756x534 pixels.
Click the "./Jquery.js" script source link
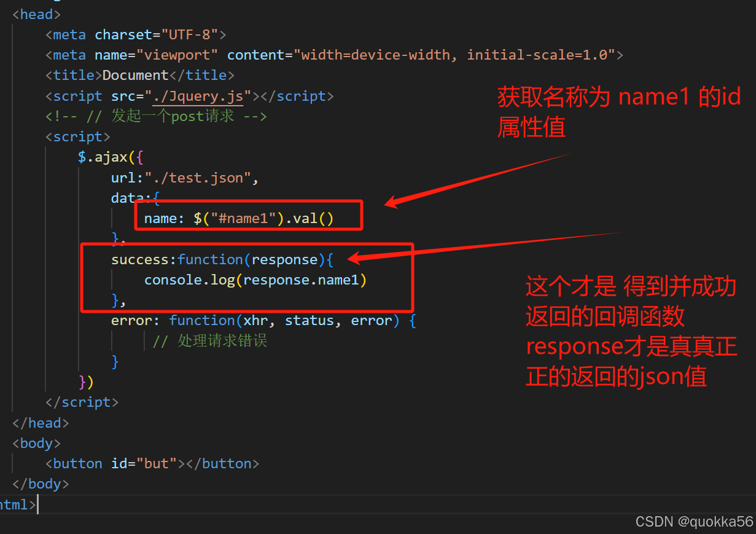198,96
